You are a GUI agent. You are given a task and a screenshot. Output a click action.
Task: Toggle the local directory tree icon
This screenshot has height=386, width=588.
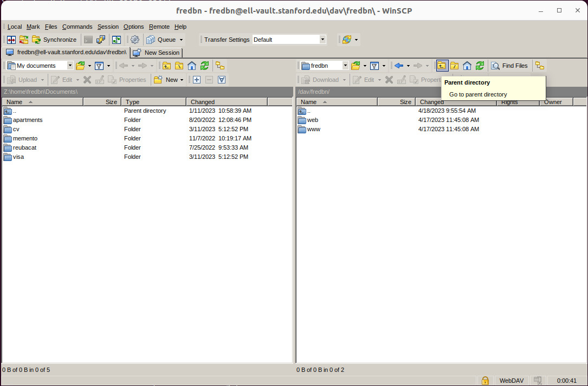220,66
